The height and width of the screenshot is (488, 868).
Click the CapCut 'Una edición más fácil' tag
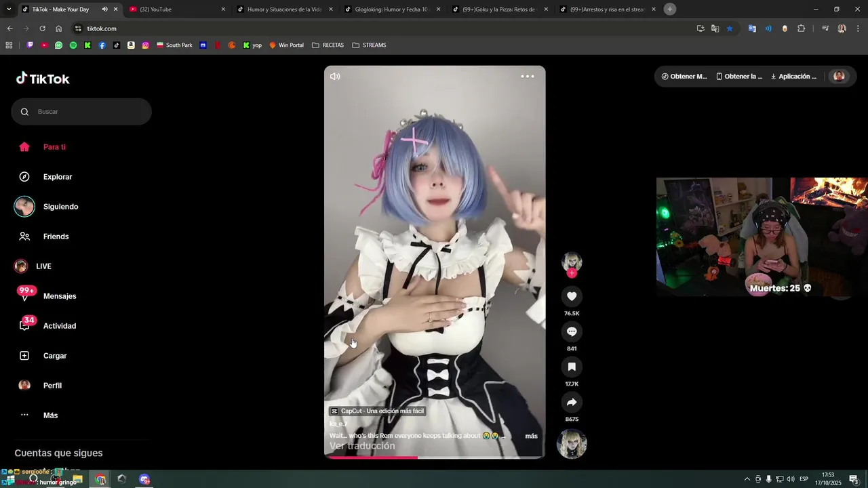click(x=378, y=411)
